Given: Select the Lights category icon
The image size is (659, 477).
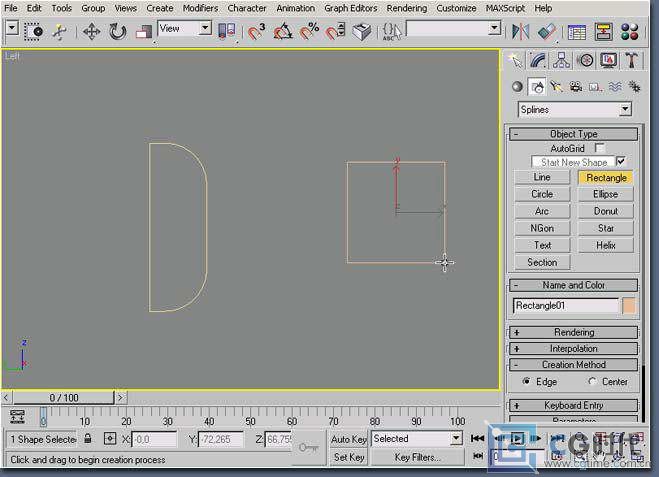Looking at the screenshot, I should pos(556,87).
